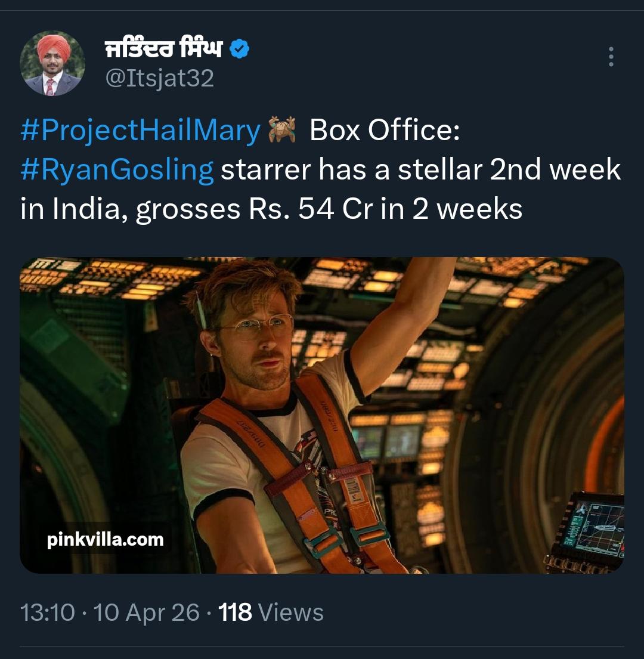Click the "Box Office:" text
This screenshot has height=659, width=644.
(x=385, y=131)
